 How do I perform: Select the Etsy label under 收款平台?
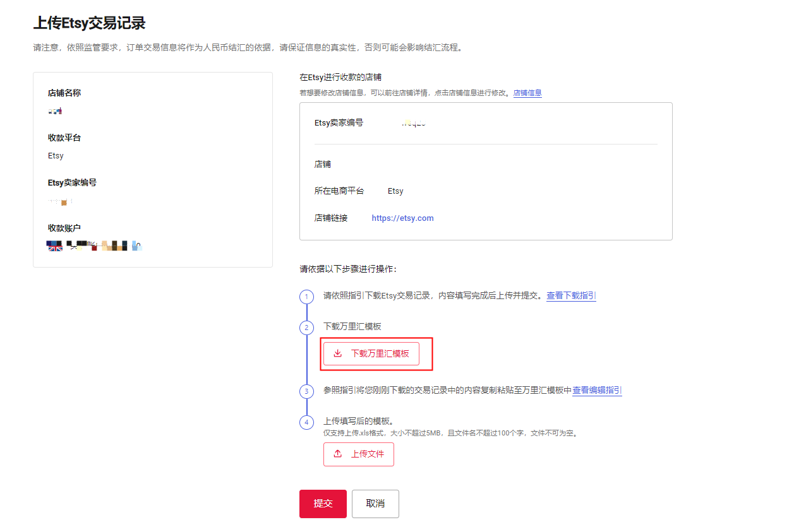click(56, 155)
